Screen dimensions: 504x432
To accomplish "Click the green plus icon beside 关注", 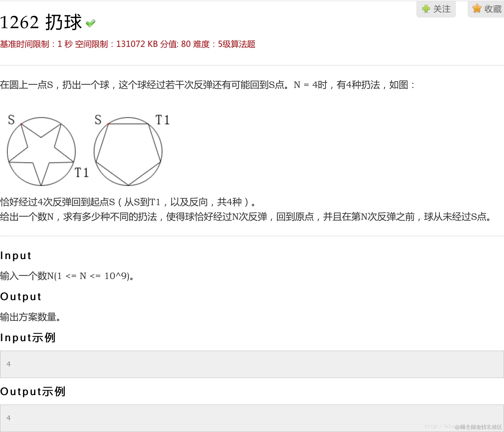I will pos(425,9).
